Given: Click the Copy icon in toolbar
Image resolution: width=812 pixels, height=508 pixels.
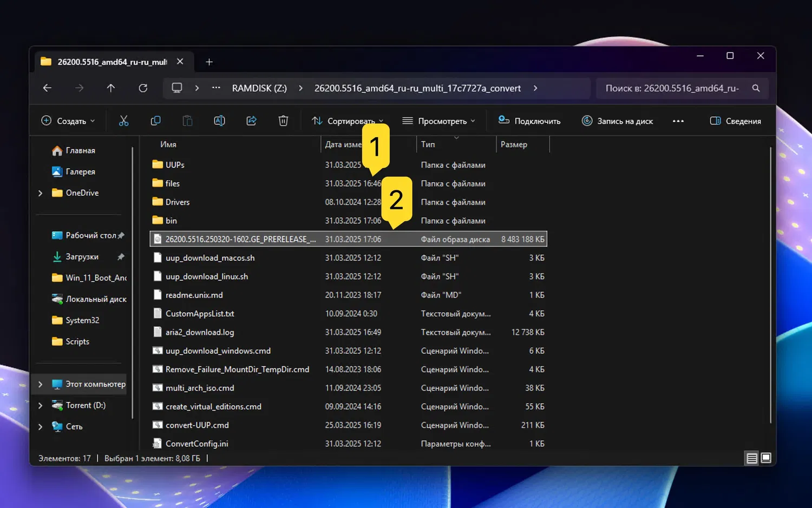Looking at the screenshot, I should (155, 121).
